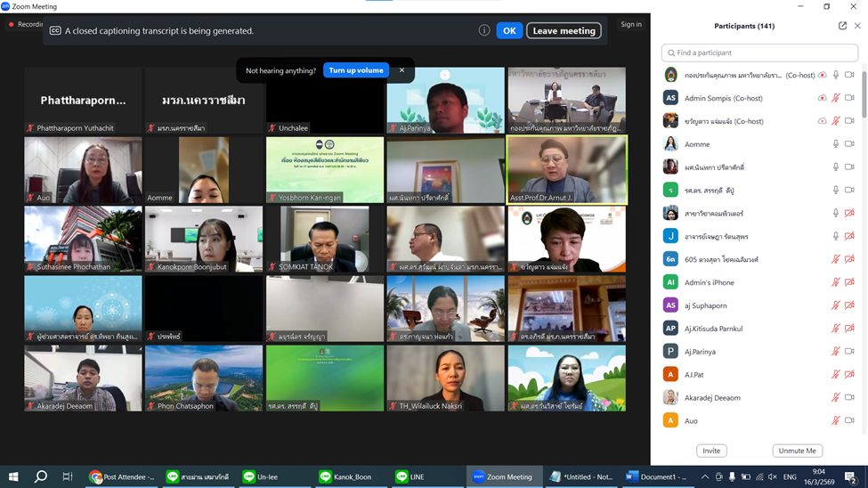The image size is (868, 488).
Task: Toggle muted mic icon for Admin's iPhone
Action: 835,282
